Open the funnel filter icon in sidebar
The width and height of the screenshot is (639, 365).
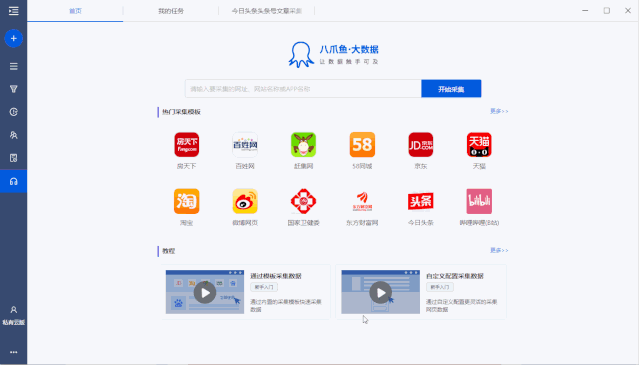13,89
